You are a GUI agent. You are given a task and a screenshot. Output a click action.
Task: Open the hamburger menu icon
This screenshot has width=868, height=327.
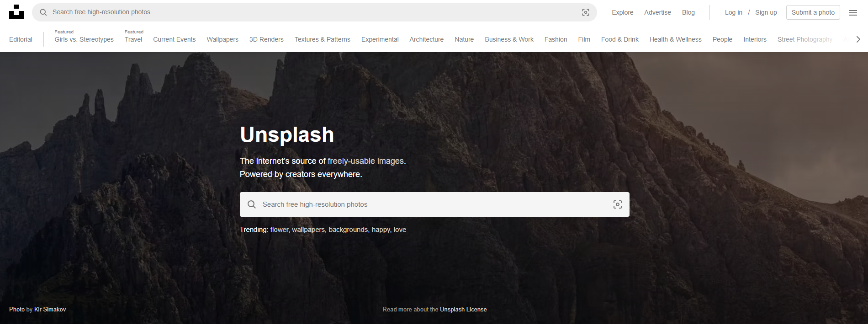(853, 13)
